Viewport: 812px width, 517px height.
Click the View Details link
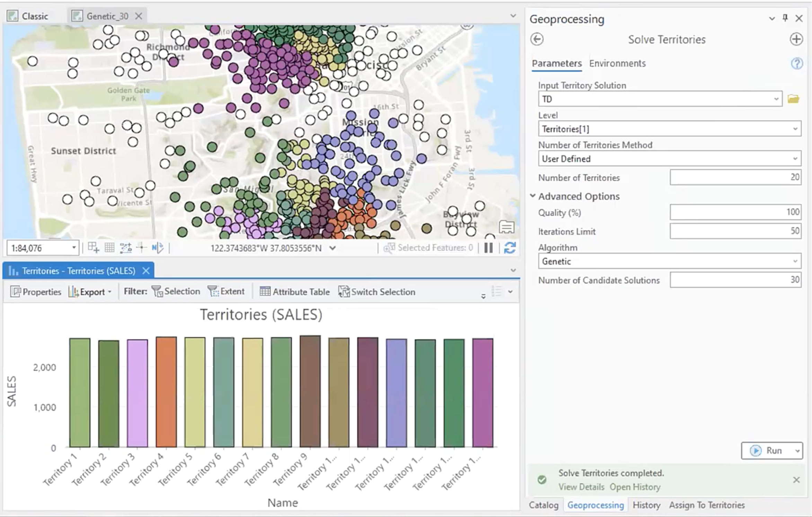pyautogui.click(x=581, y=487)
